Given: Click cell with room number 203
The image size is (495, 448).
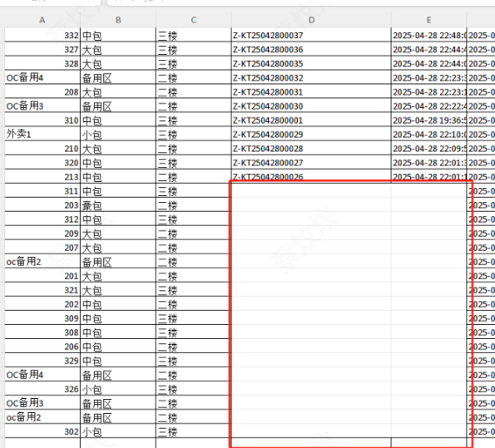Looking at the screenshot, I should 42,205.
